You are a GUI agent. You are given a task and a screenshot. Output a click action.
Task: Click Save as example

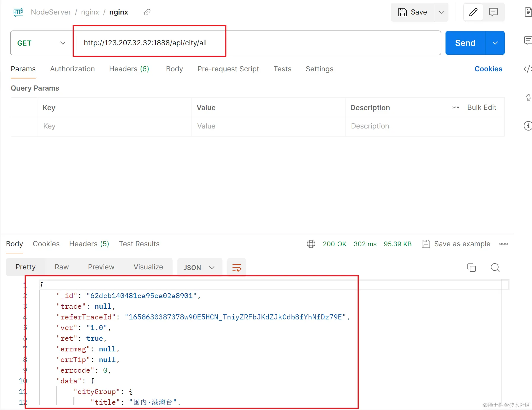pyautogui.click(x=456, y=244)
